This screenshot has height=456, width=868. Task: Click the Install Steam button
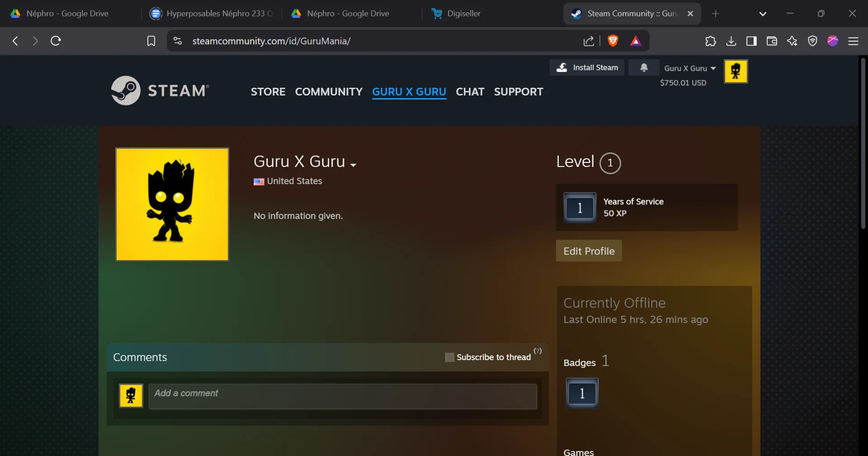(587, 67)
